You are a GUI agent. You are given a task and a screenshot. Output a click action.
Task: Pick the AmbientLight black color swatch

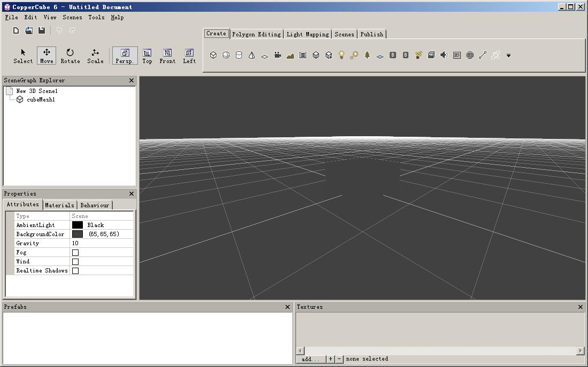[x=78, y=225]
